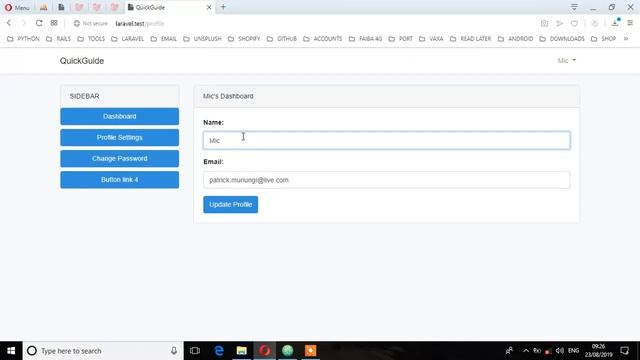This screenshot has height=360, width=640.
Task: Open the PYTHON bookmarks folder
Action: tap(24, 39)
